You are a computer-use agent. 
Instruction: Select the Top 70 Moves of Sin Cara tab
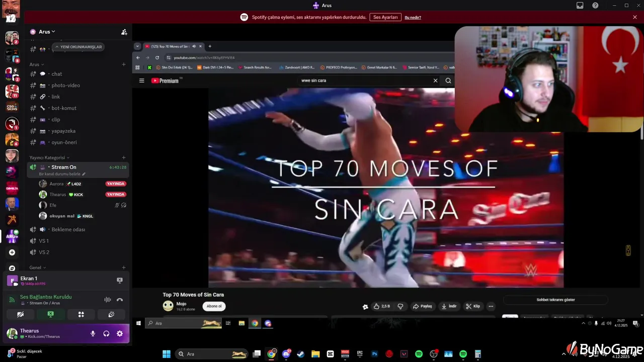tap(173, 46)
